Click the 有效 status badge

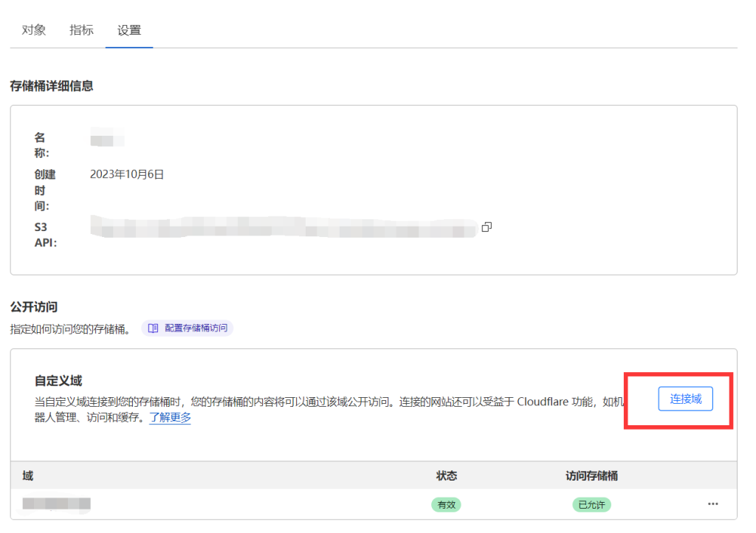445,503
